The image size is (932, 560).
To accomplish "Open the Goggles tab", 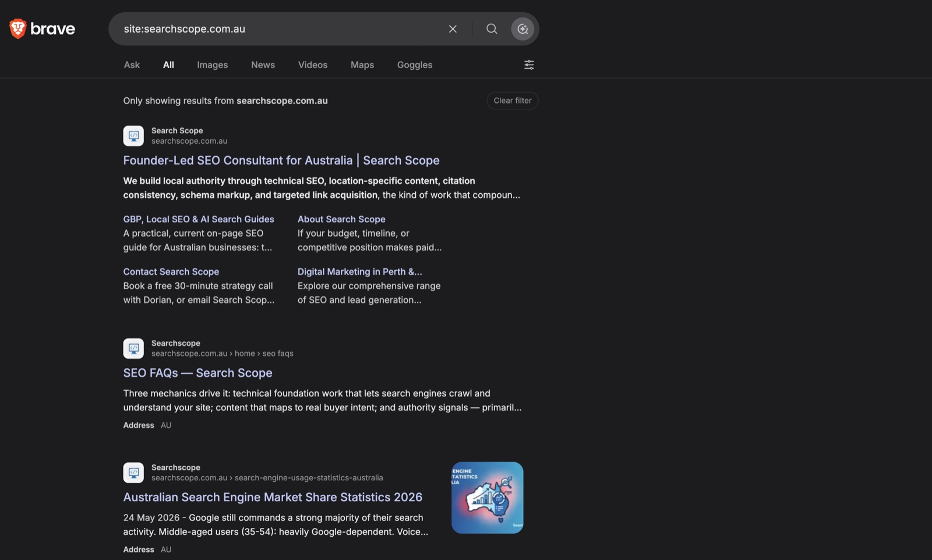I will pos(415,65).
